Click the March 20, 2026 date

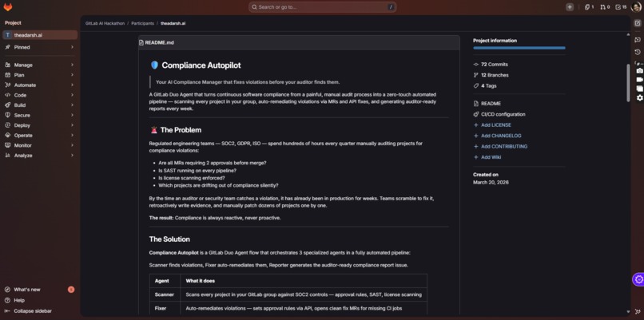point(491,182)
